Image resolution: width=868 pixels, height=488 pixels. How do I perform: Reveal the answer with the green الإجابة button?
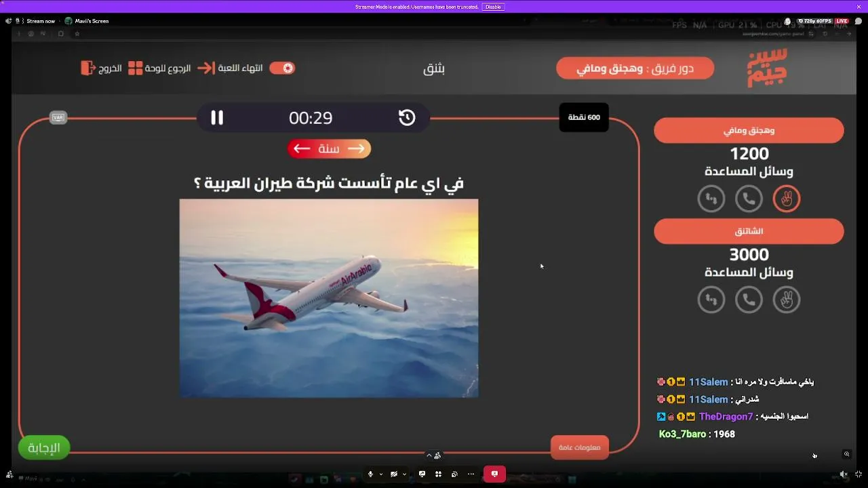pyautogui.click(x=44, y=447)
